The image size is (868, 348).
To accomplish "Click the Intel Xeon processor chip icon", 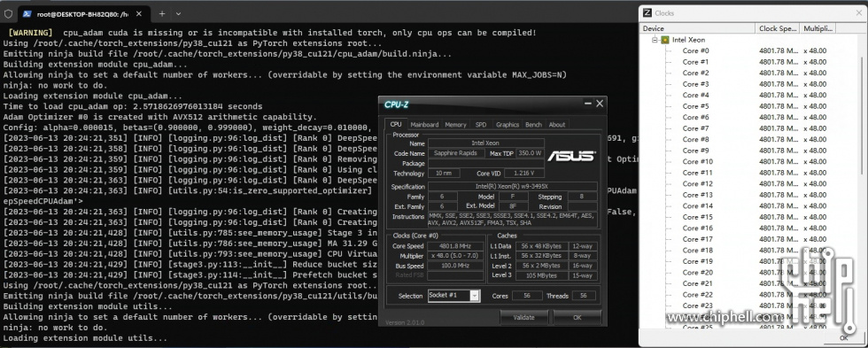I will [665, 40].
